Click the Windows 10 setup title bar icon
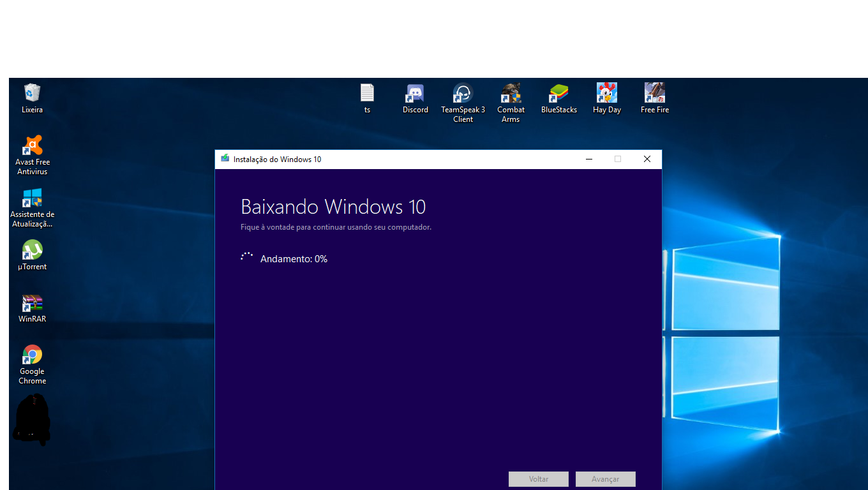The image size is (868, 490). tap(225, 159)
